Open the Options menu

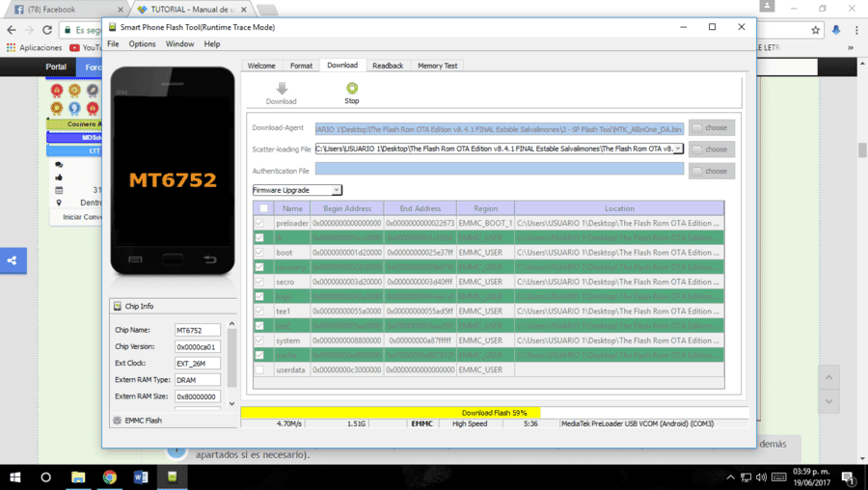coord(143,43)
